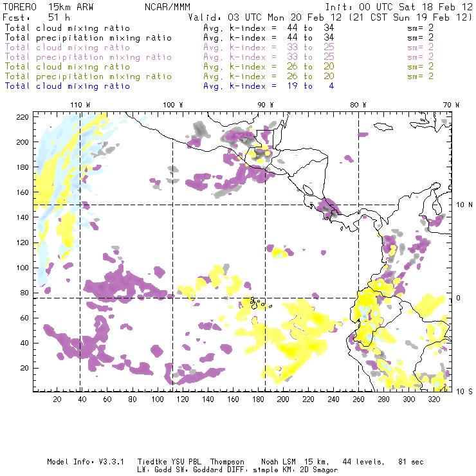Click the '70 W' longitude label
Viewport: 476px width, 476px height.
[451, 105]
